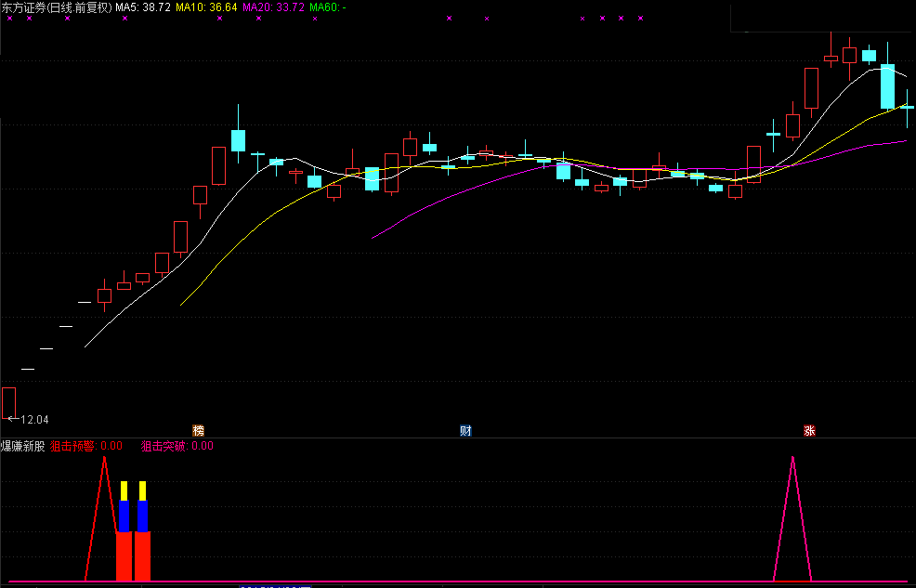The width and height of the screenshot is (916, 588).
Task: Click the 狙击突破: 0.00 indicator value
Action: pyautogui.click(x=177, y=446)
